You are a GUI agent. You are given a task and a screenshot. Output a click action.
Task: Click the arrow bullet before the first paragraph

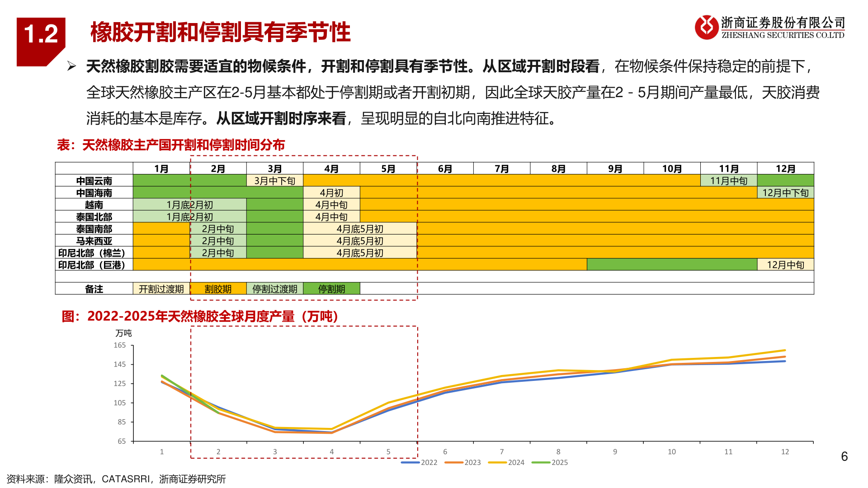(x=71, y=66)
